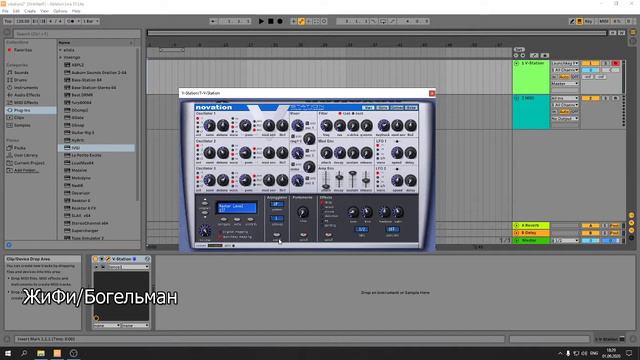Toggle the Key map mode switch

[x=589, y=21]
